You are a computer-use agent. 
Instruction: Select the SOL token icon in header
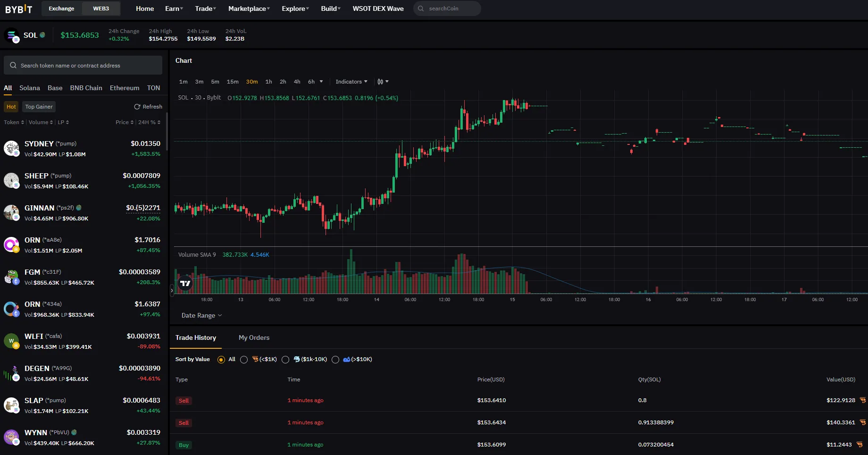[x=11, y=35]
